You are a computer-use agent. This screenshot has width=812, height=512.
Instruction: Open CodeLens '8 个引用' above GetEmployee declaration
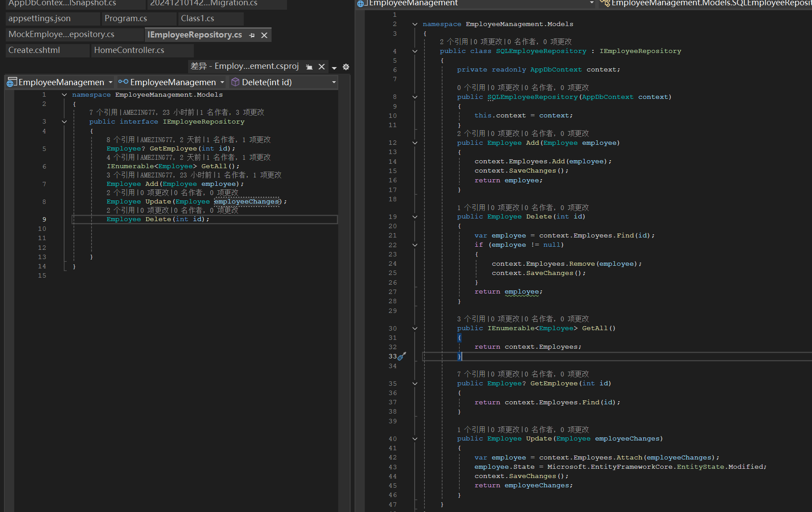(121, 140)
